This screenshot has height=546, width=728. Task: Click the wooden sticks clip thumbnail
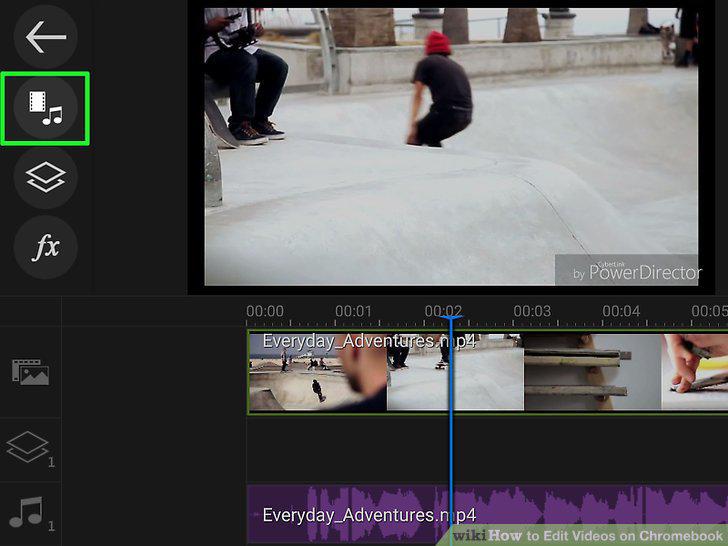pos(592,372)
